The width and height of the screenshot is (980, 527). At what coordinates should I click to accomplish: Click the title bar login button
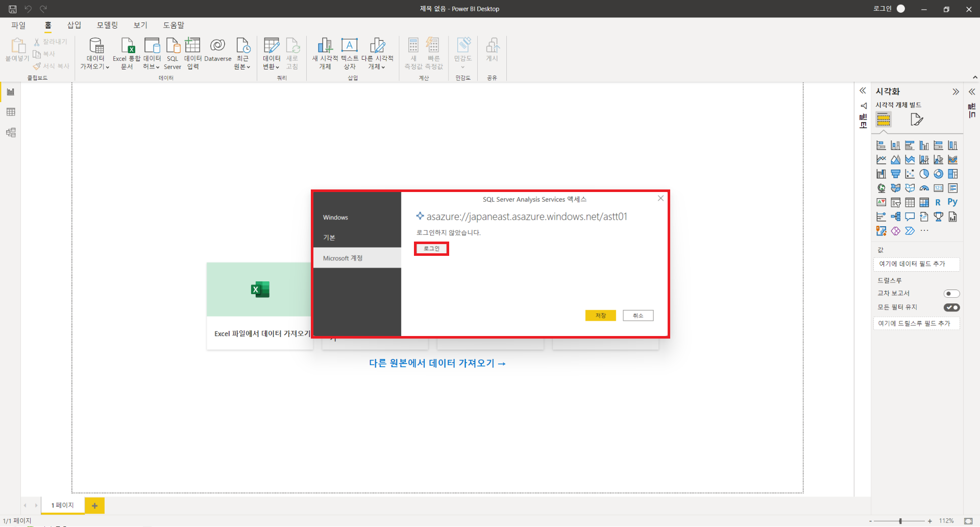[889, 9]
